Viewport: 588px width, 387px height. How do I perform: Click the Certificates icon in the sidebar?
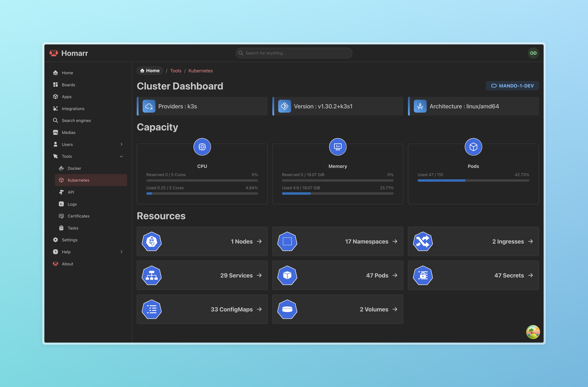coord(61,216)
